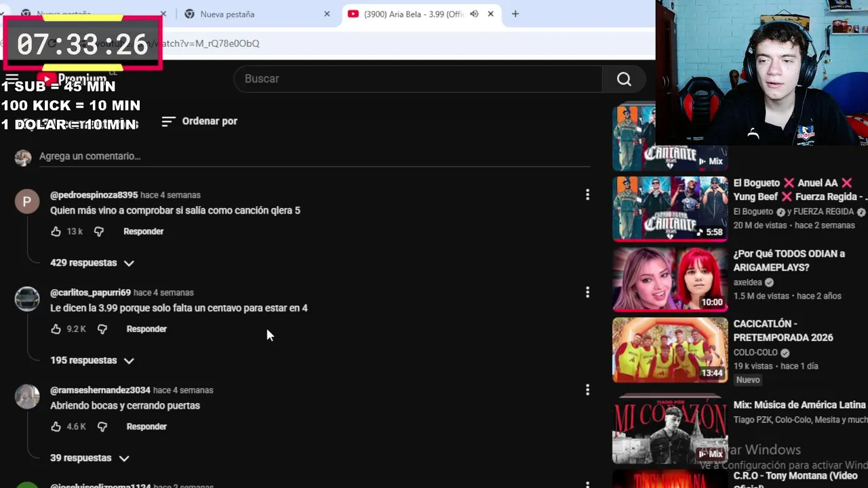Expand 195 respuestas replies
This screenshot has width=868, height=488.
(x=92, y=361)
